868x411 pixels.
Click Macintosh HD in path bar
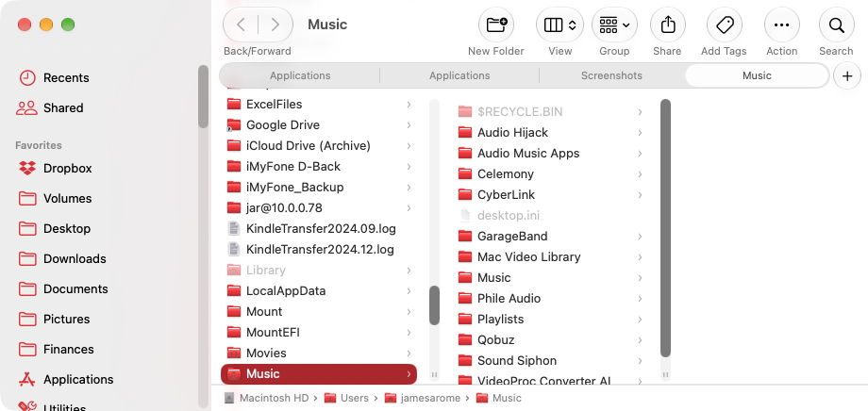[x=267, y=398]
